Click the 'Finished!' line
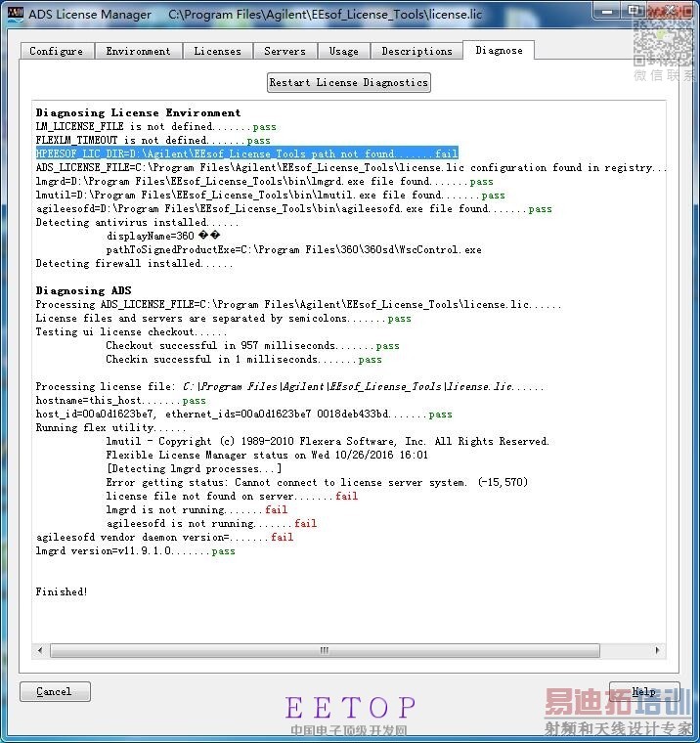Screen dimensions: 700x743 coord(62,592)
